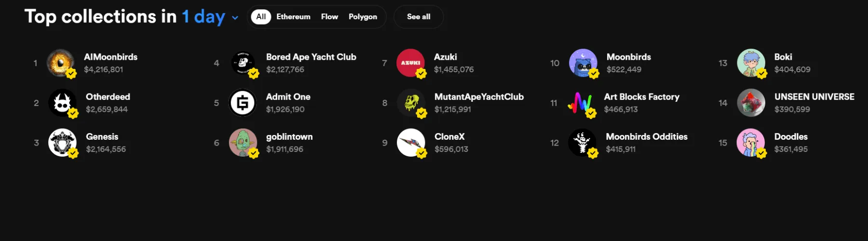Switch to the Ethereum filter tab

click(293, 17)
